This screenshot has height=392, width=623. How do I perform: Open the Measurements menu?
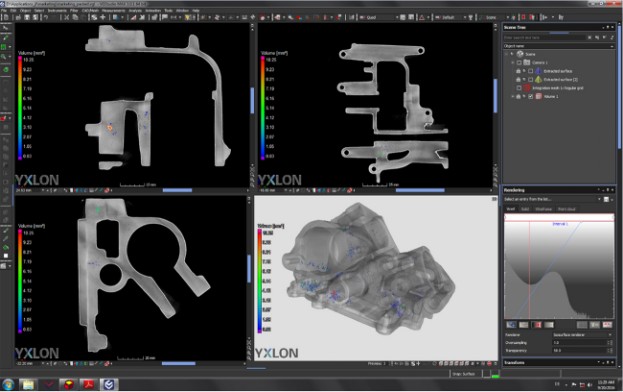(113, 11)
